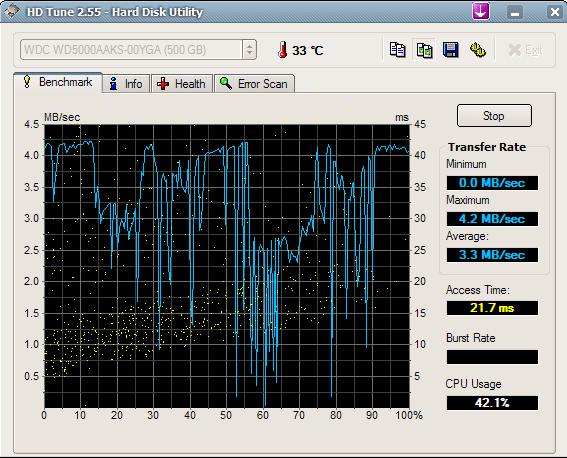Screen dimensions: 567x458
Task: Click the Access Time 21.7 ms readout
Action: [492, 308]
